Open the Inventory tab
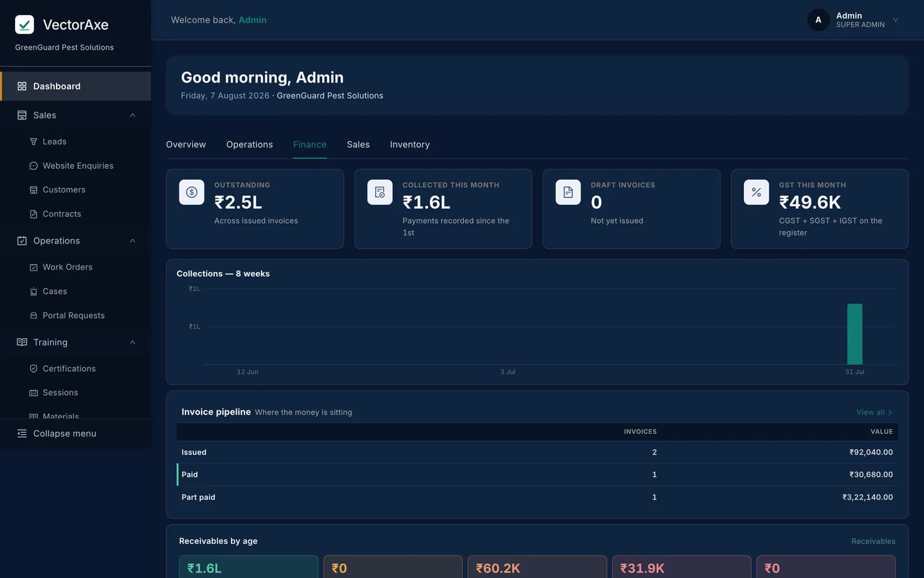924x578 pixels. tap(410, 144)
